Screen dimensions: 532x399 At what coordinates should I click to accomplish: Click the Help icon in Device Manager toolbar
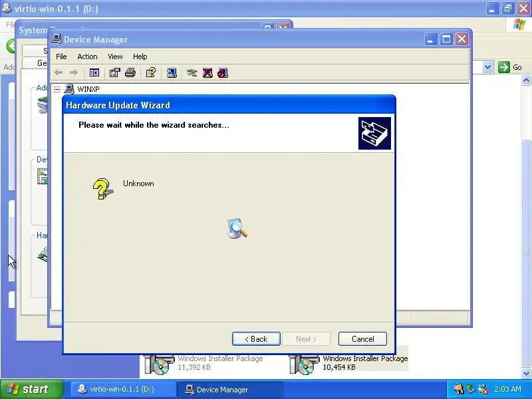point(151,72)
